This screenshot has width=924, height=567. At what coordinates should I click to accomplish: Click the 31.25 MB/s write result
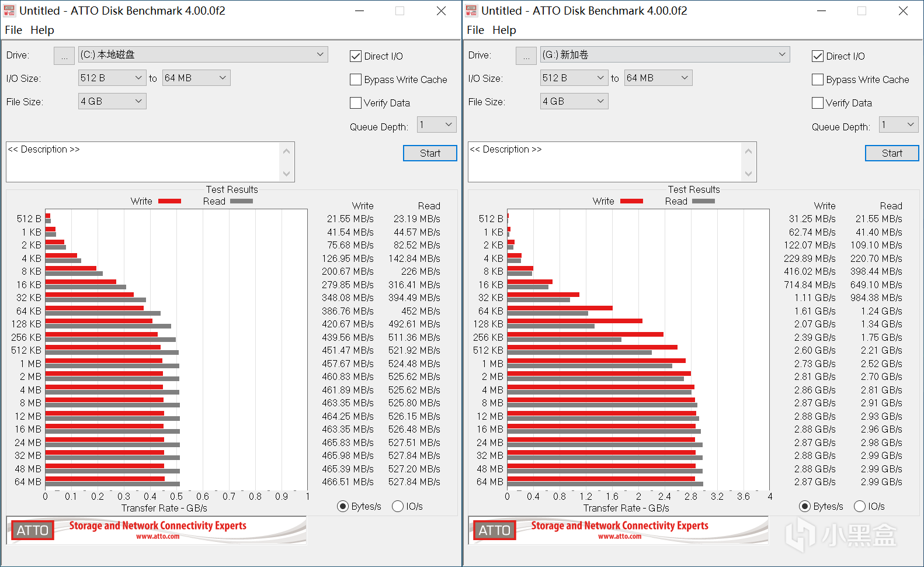tap(812, 219)
